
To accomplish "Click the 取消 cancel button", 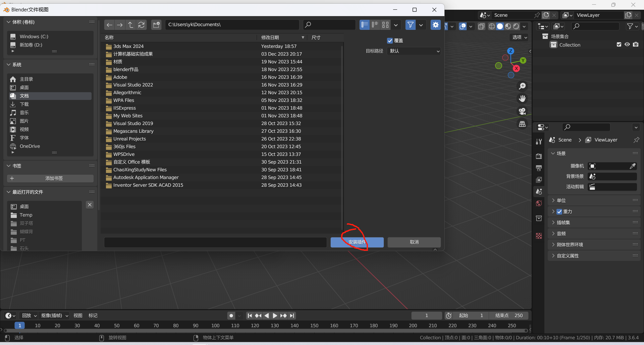I will [414, 242].
